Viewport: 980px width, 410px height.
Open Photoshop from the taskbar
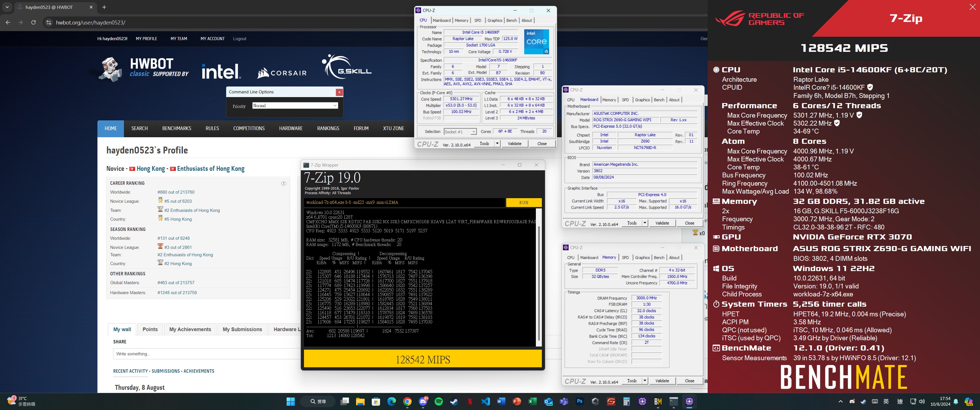(x=579, y=401)
